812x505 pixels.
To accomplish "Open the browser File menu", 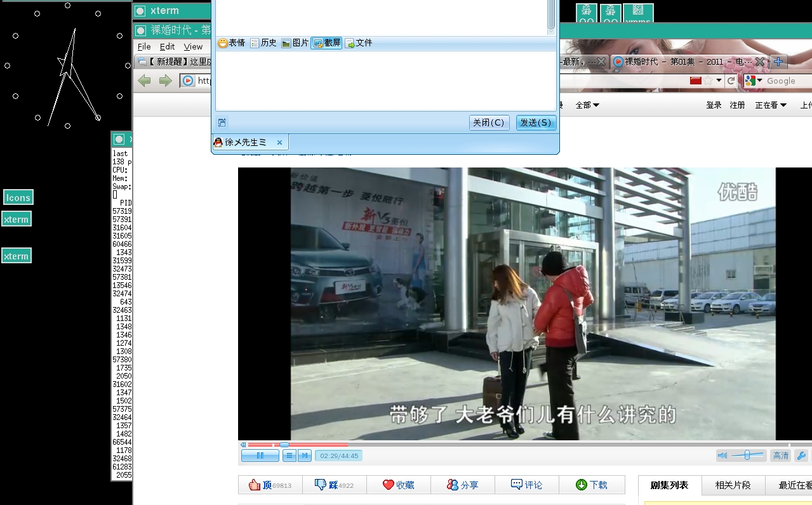I will point(144,46).
